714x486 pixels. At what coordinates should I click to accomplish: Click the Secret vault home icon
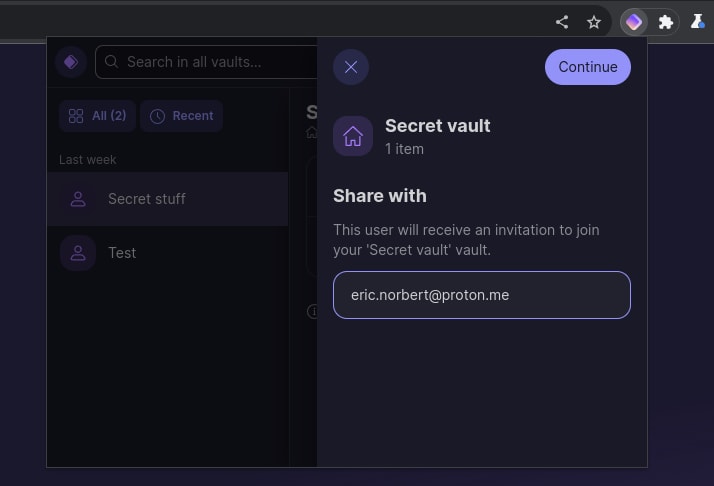[353, 136]
